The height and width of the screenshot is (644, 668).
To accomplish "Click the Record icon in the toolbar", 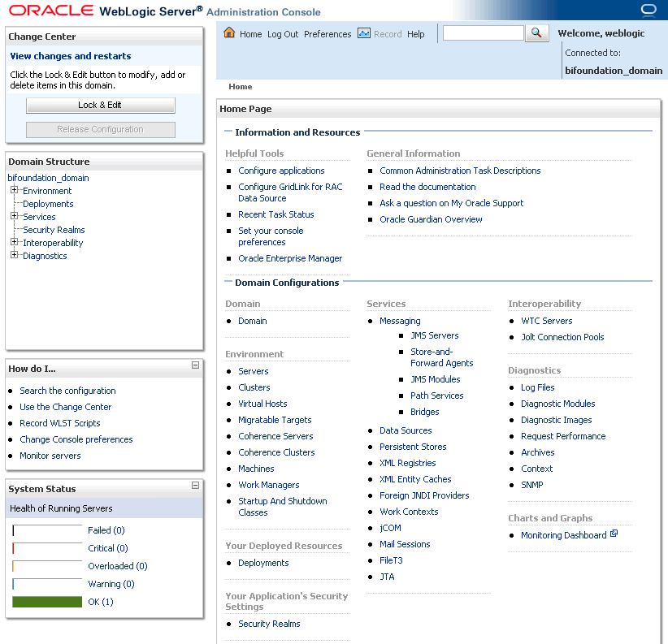I will pos(364,33).
